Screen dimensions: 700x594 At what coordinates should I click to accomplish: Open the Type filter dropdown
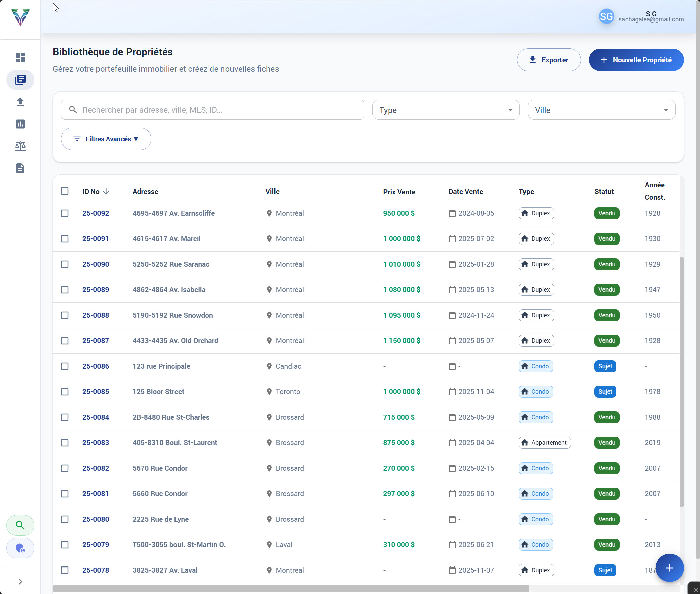tap(446, 110)
